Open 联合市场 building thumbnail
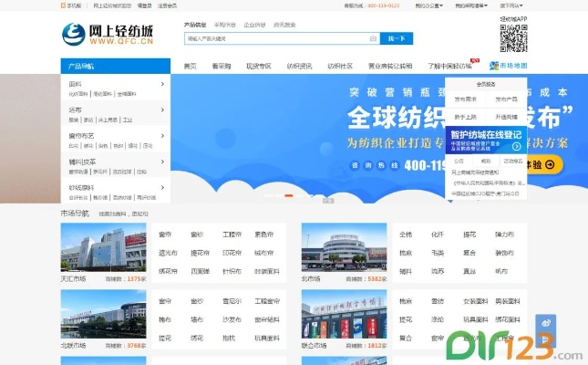588x365 pixels. point(344,314)
